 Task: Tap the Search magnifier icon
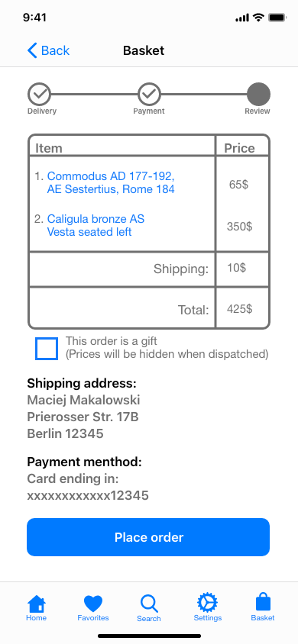pyautogui.click(x=149, y=604)
